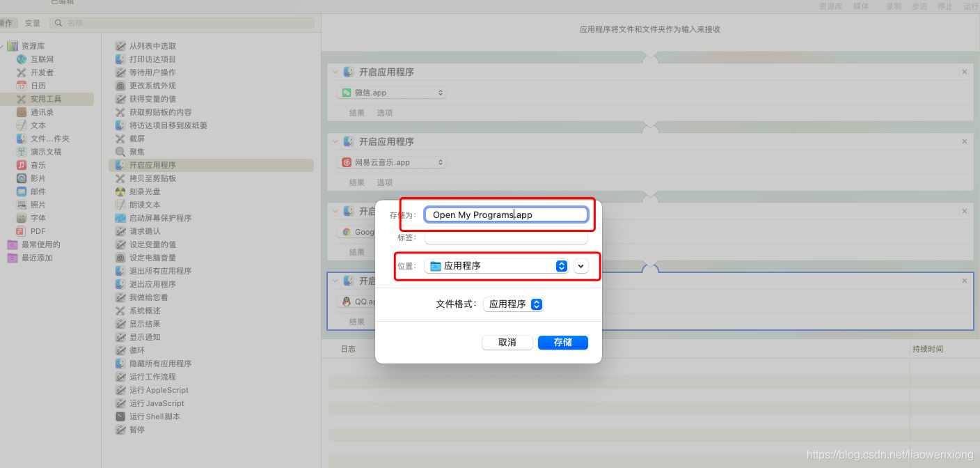
Task: Click the 更改系统外观 action icon
Action: tap(120, 86)
